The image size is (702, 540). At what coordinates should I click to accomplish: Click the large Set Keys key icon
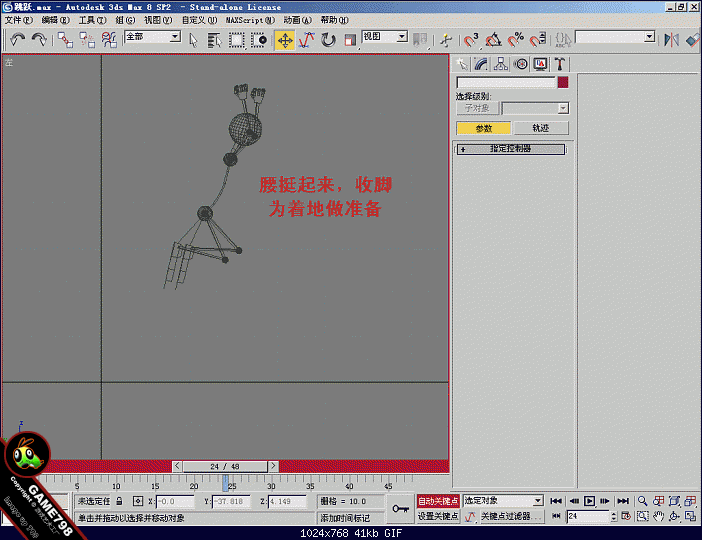pyautogui.click(x=400, y=509)
